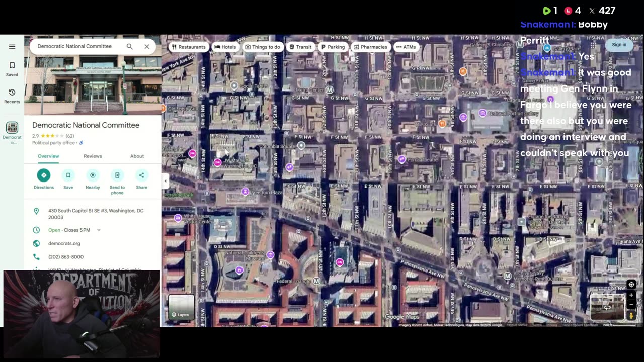
Task: Filter map by Restaurants chip
Action: tap(188, 47)
